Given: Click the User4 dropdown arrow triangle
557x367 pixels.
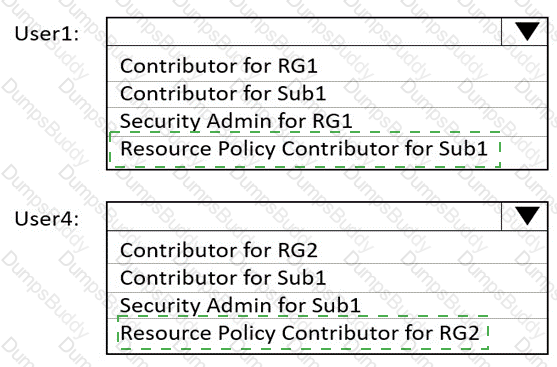Looking at the screenshot, I should click(x=527, y=216).
